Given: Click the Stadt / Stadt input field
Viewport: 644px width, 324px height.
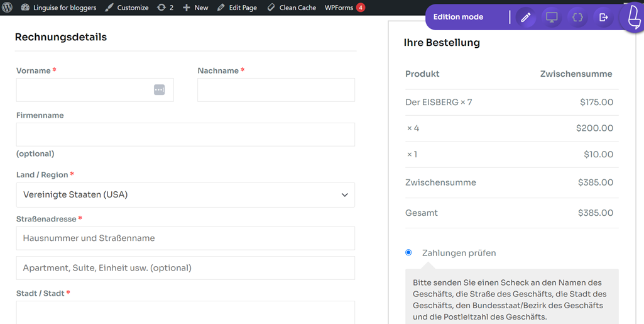Looking at the screenshot, I should (185, 313).
